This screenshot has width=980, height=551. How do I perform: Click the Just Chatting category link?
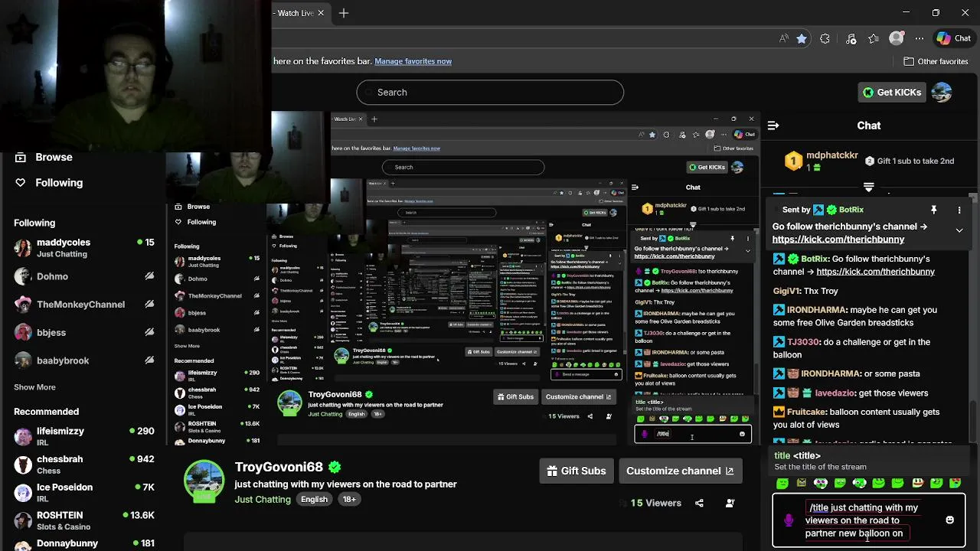coord(263,499)
